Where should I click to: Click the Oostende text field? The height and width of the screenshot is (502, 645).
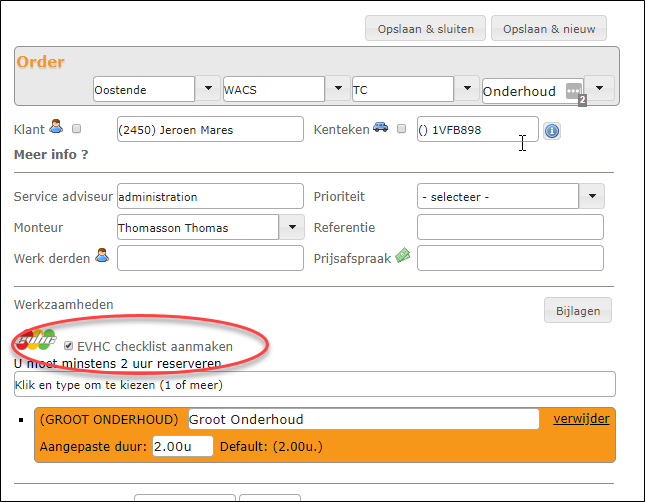click(144, 89)
